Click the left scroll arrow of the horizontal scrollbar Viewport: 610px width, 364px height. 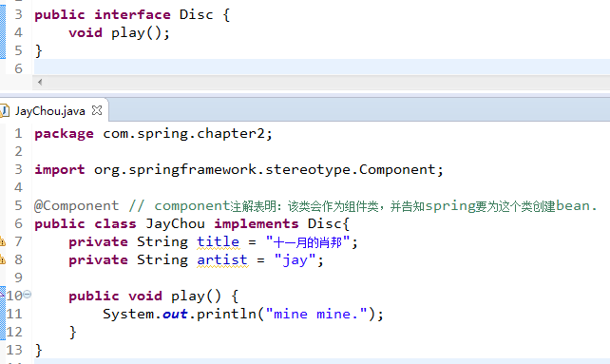(40, 82)
